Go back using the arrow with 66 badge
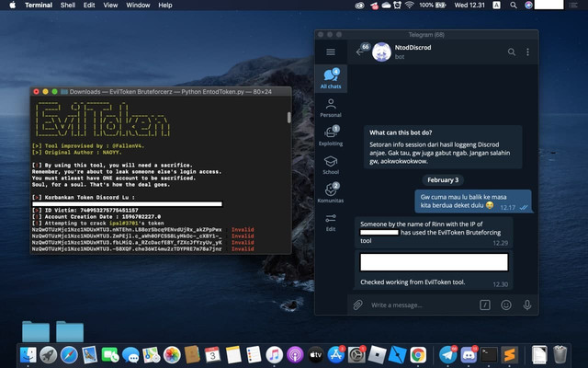The width and height of the screenshot is (588, 368). pos(360,52)
